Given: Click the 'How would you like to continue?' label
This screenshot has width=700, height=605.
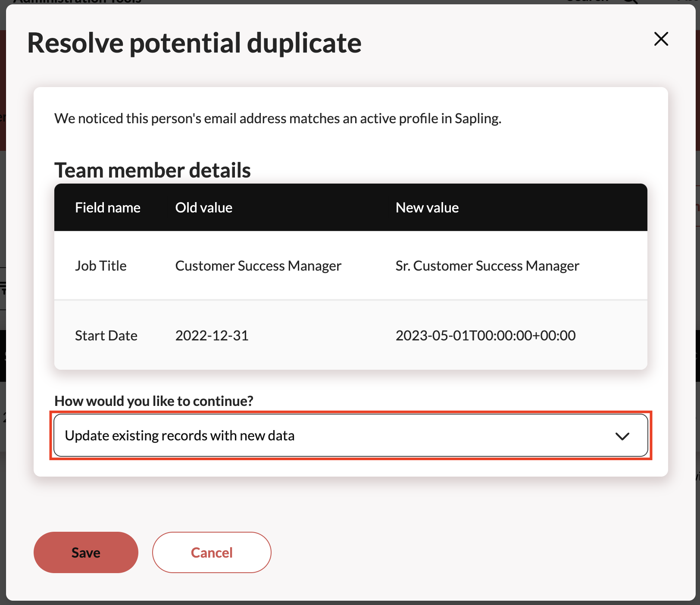Looking at the screenshot, I should [x=154, y=401].
